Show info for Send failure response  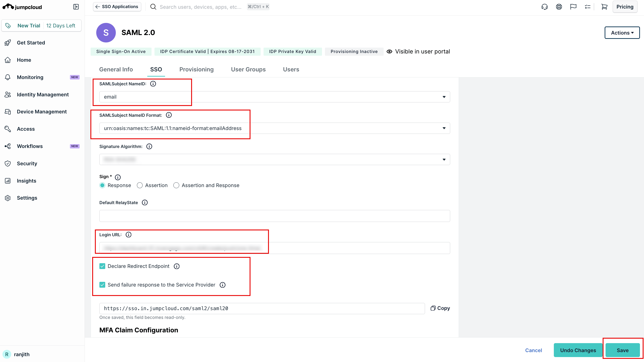tap(223, 285)
